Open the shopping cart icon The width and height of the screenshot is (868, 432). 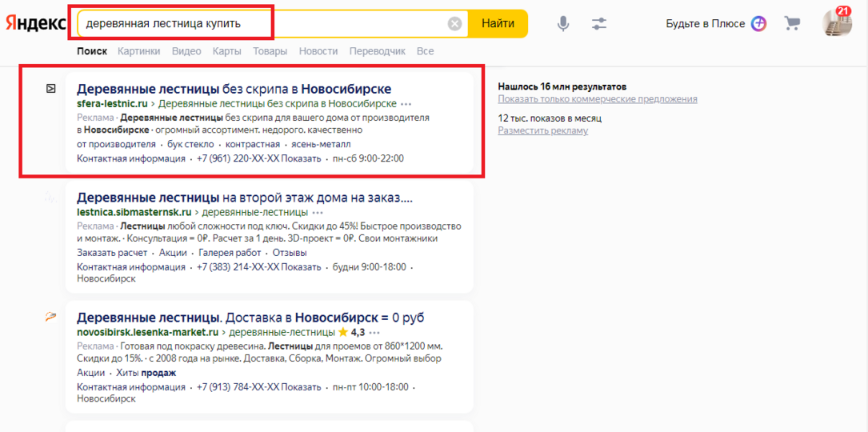pyautogui.click(x=792, y=23)
